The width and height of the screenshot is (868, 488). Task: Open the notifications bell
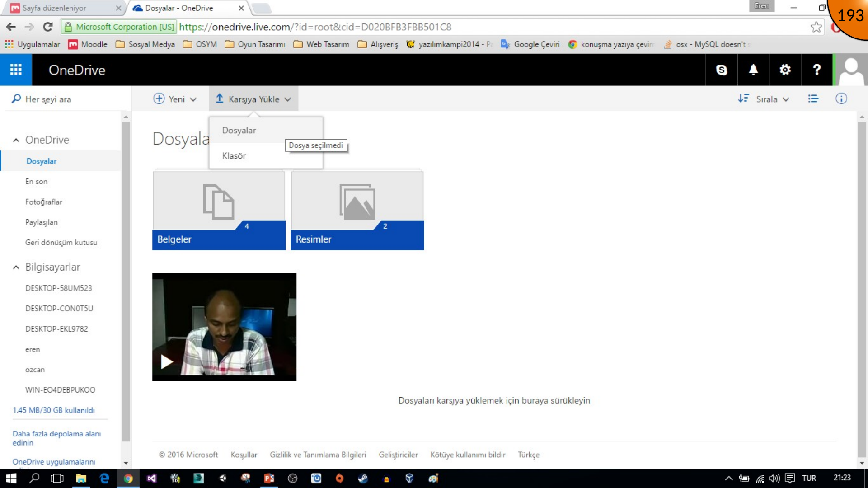click(x=753, y=70)
